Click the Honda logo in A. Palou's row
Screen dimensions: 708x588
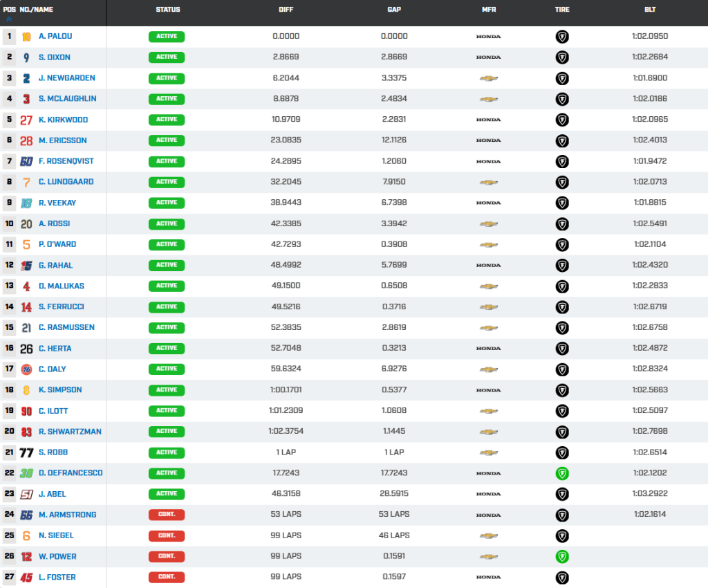(x=489, y=37)
